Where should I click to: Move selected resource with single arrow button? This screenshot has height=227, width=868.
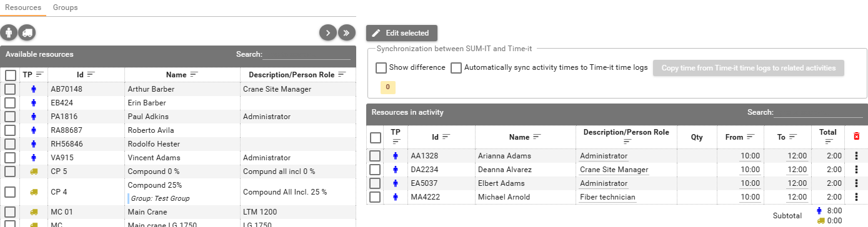[328, 32]
